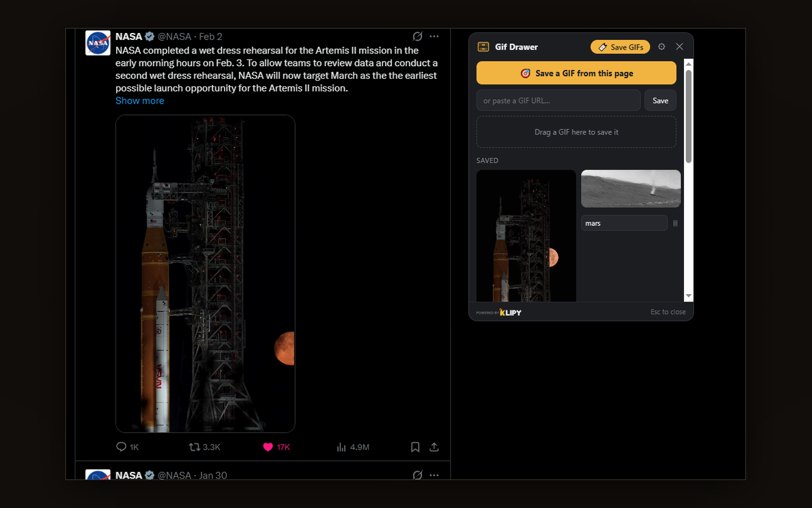This screenshot has height=508, width=812.
Task: Open the NASA avatar on the Jan 30 post
Action: click(x=98, y=474)
